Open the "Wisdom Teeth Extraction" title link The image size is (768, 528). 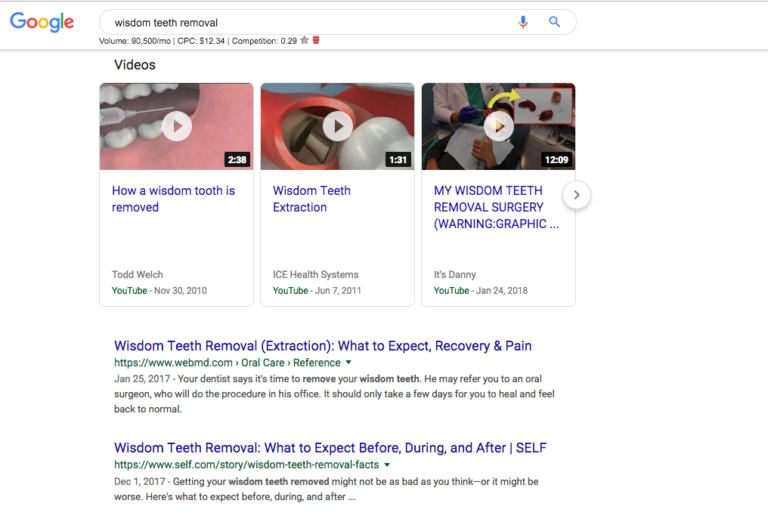312,199
